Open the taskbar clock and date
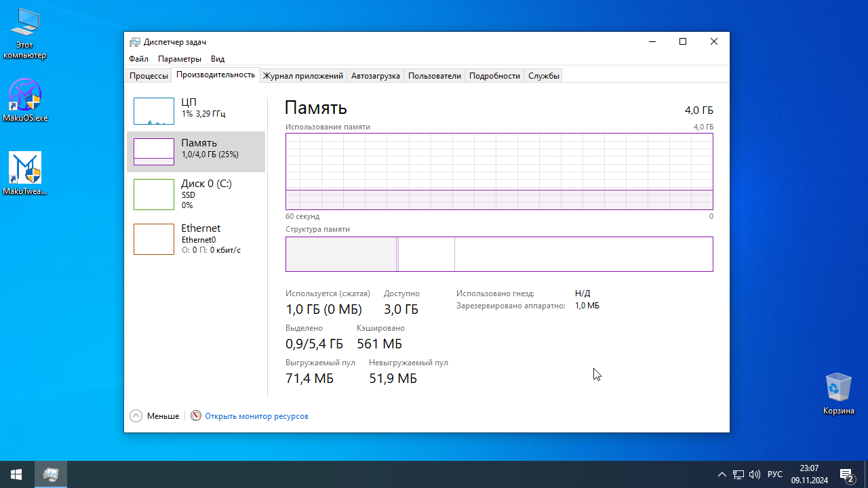Screen dimensions: 868x488 [x=809, y=474]
